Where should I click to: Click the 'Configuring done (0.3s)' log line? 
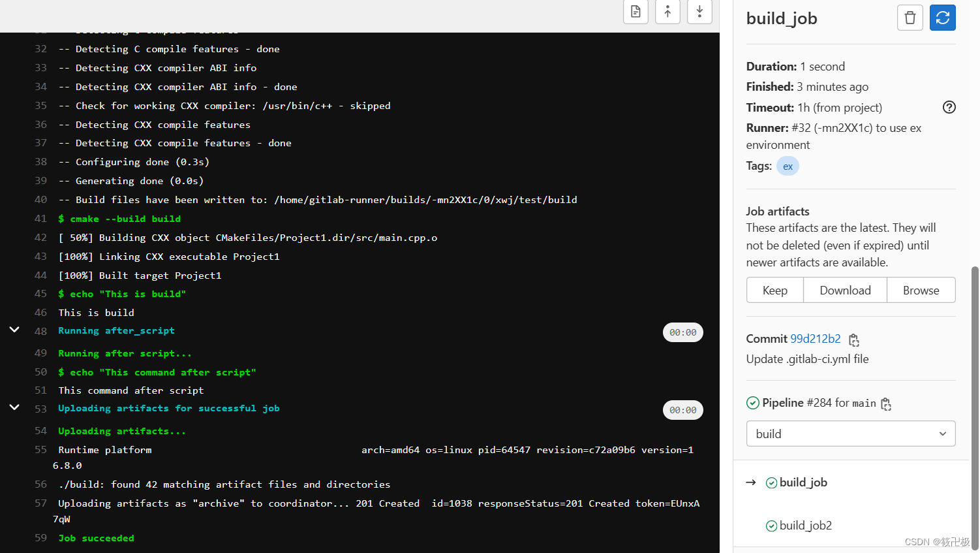point(134,162)
